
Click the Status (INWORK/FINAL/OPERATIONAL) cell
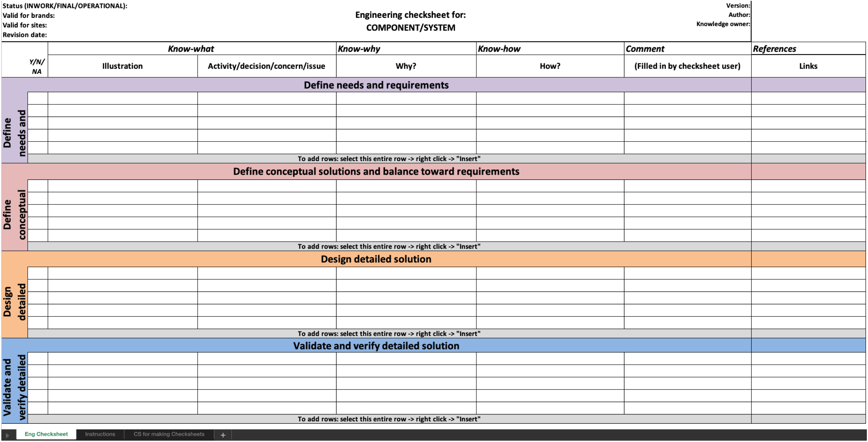pos(65,6)
